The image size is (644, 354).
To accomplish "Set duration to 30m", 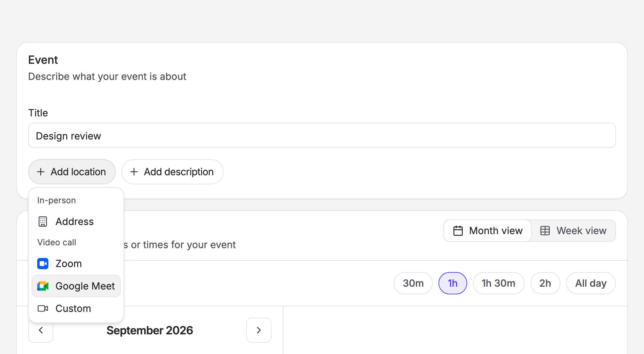I will (x=413, y=283).
